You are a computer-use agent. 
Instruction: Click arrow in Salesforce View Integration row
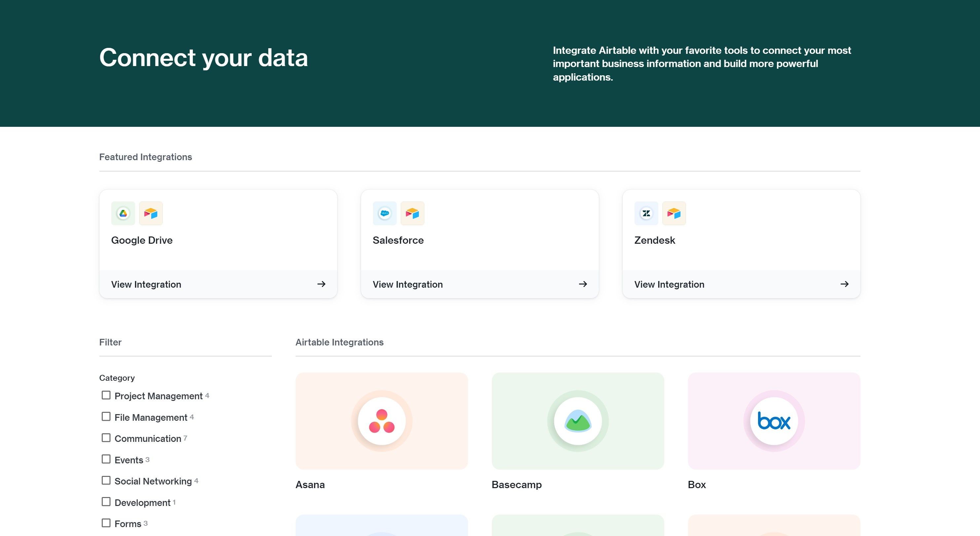pos(583,284)
